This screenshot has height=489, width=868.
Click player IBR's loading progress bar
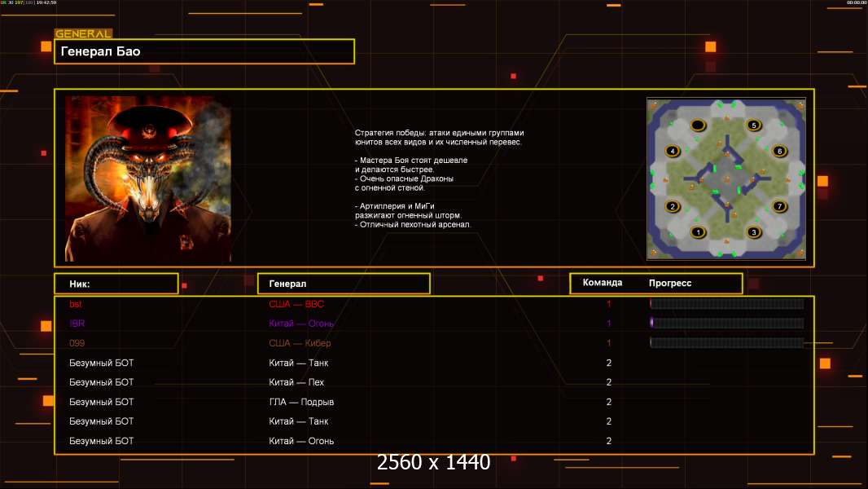click(726, 324)
